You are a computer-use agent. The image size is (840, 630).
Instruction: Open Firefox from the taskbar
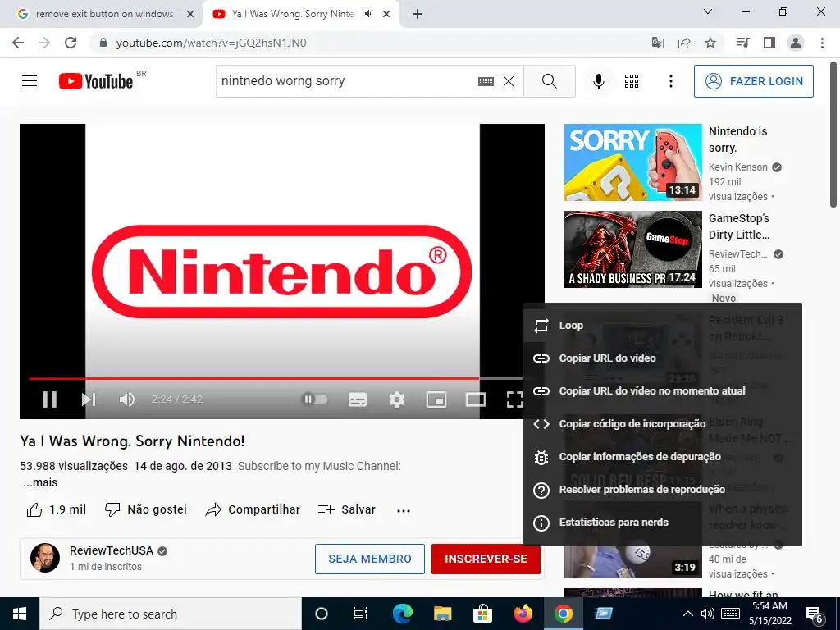[x=523, y=614]
